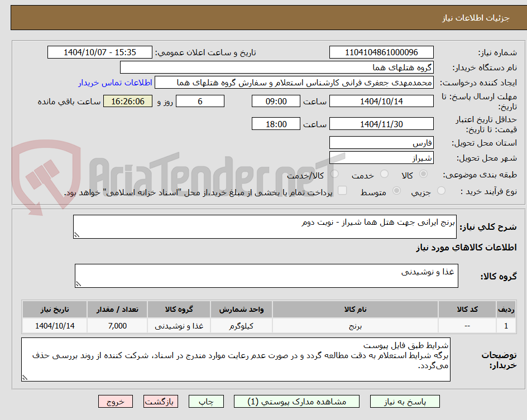Click the remaining time 16:26:06 field
Screen dimensions: 527x420
pyautogui.click(x=128, y=101)
